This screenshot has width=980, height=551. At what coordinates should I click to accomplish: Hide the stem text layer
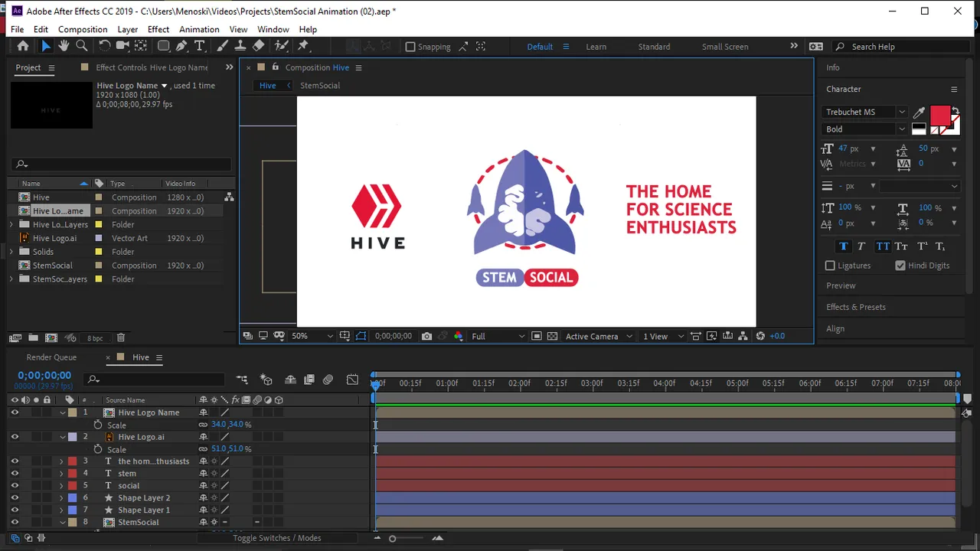[x=14, y=474]
